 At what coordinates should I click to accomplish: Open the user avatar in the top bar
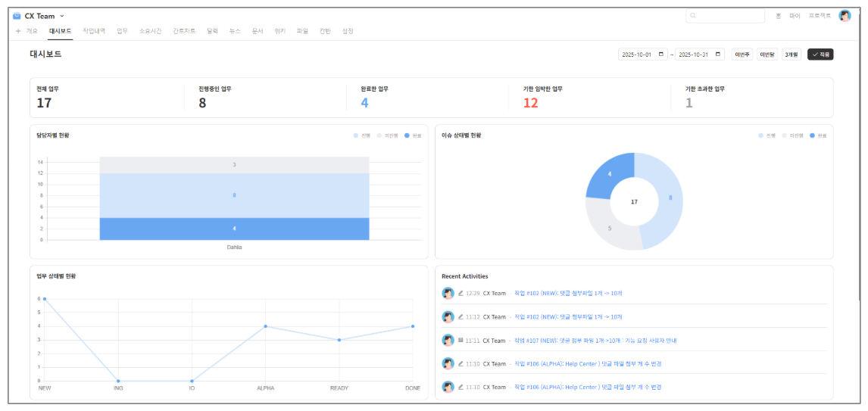click(845, 16)
